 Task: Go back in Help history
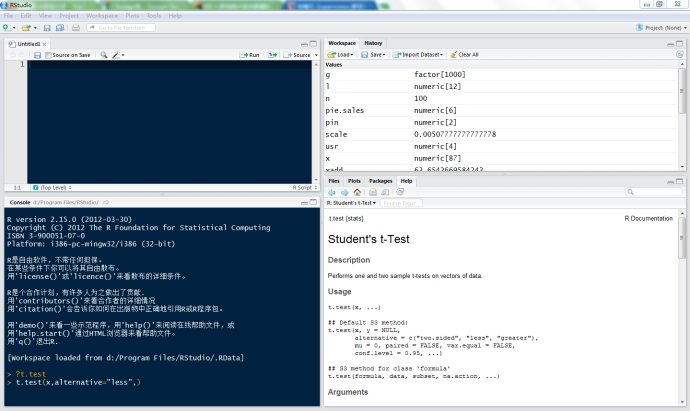tap(332, 192)
